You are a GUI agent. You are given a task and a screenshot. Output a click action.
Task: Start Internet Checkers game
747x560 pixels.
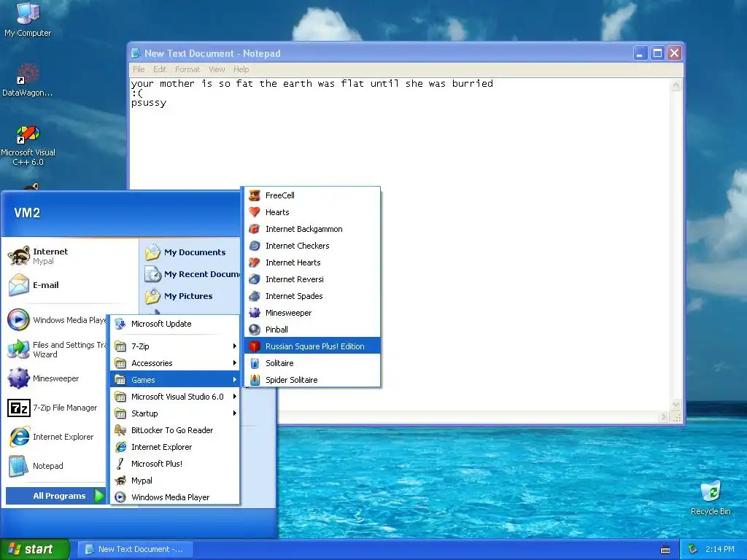[x=312, y=246]
